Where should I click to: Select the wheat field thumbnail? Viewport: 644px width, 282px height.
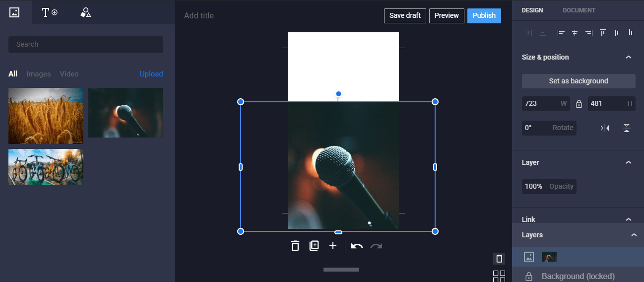[x=46, y=116]
